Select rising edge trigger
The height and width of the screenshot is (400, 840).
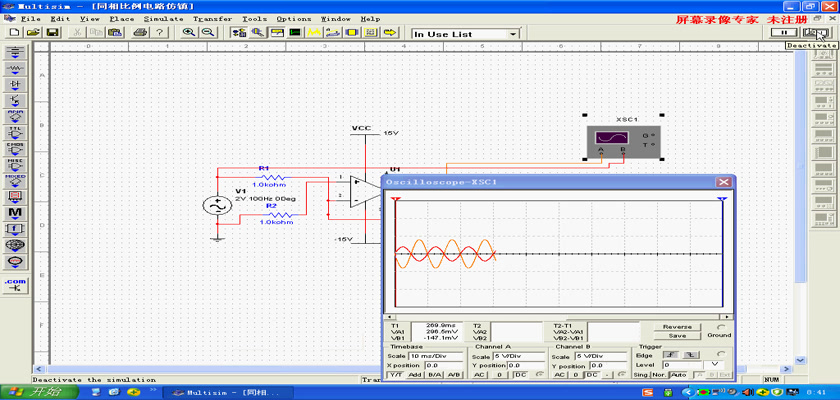[672, 355]
